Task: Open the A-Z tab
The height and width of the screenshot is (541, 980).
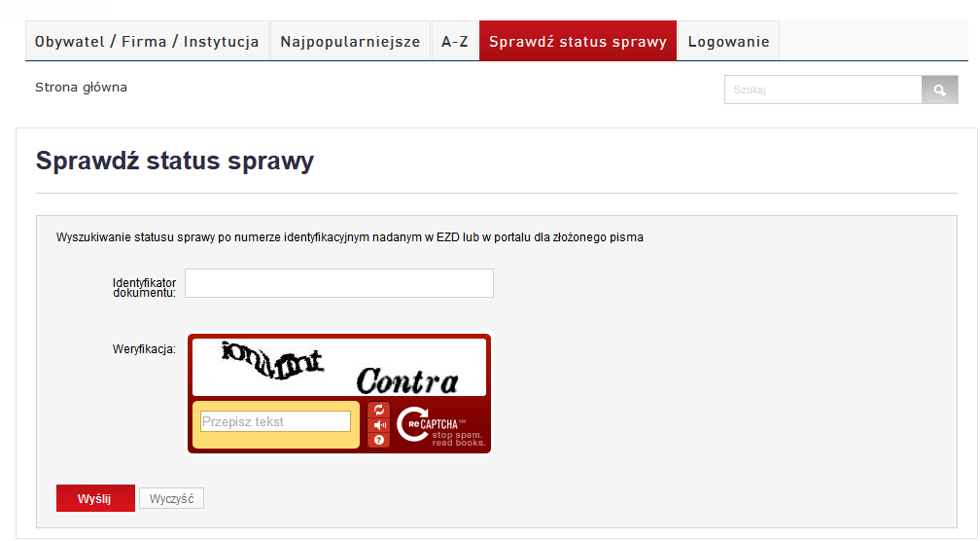Action: [x=455, y=42]
